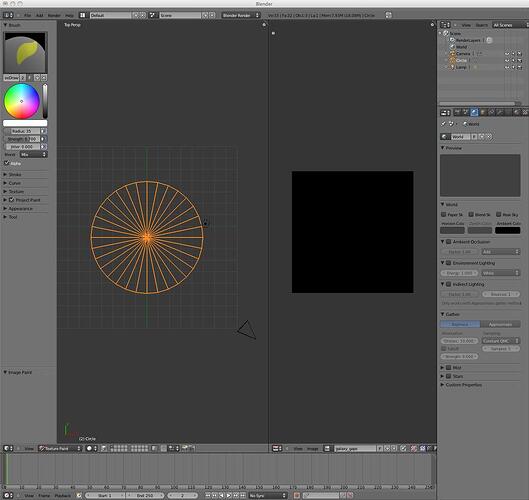Enable the Paper Sky checkbox
Image resolution: width=529 pixels, height=500 pixels.
pyautogui.click(x=444, y=214)
